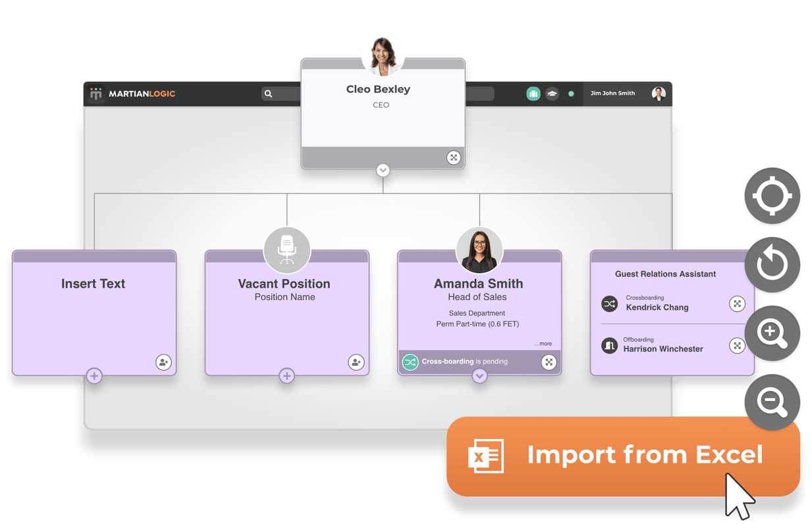812x524 pixels.
Task: Open the chevron under Amanda Smith's card
Action: (479, 375)
